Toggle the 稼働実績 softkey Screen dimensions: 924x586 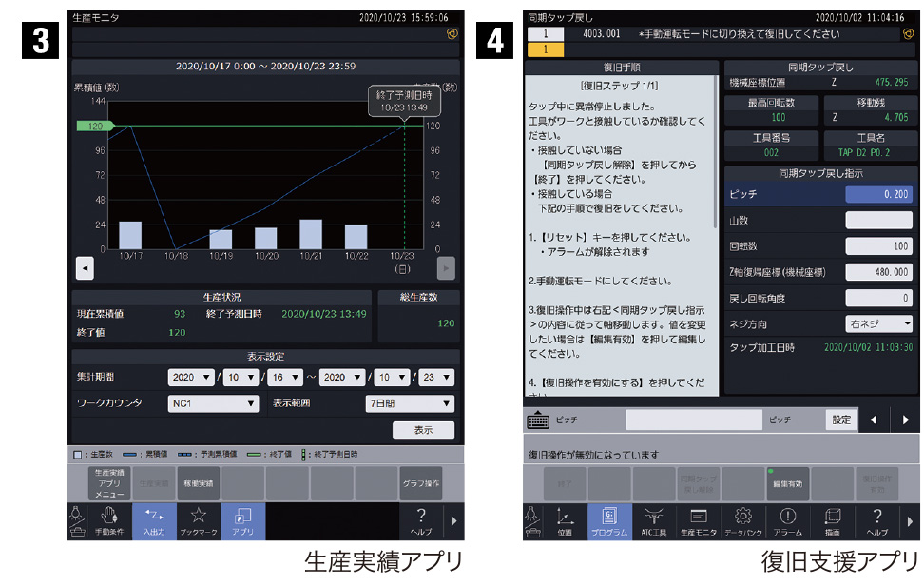[199, 483]
